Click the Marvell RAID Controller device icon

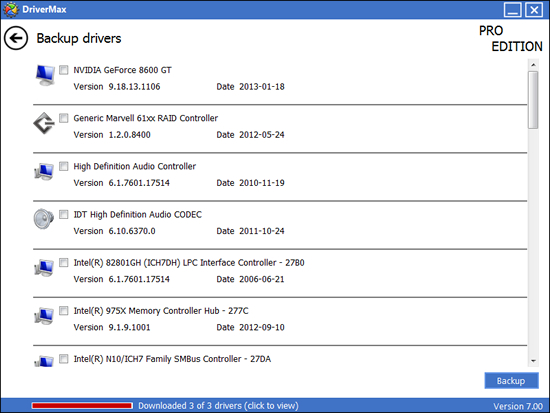[x=44, y=123]
